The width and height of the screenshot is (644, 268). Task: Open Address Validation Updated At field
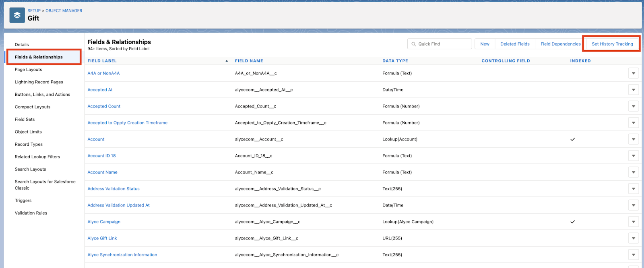click(118, 205)
